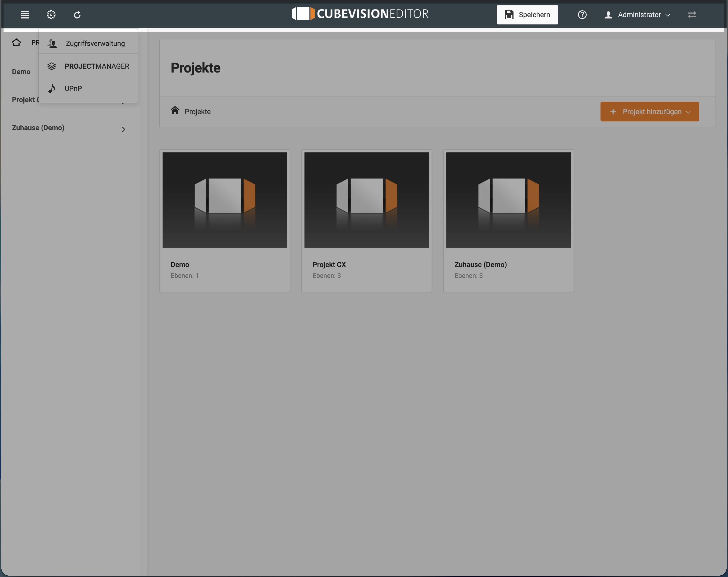Click the home icon in Projekte breadcrumb
This screenshot has height=577, width=728.
point(175,110)
